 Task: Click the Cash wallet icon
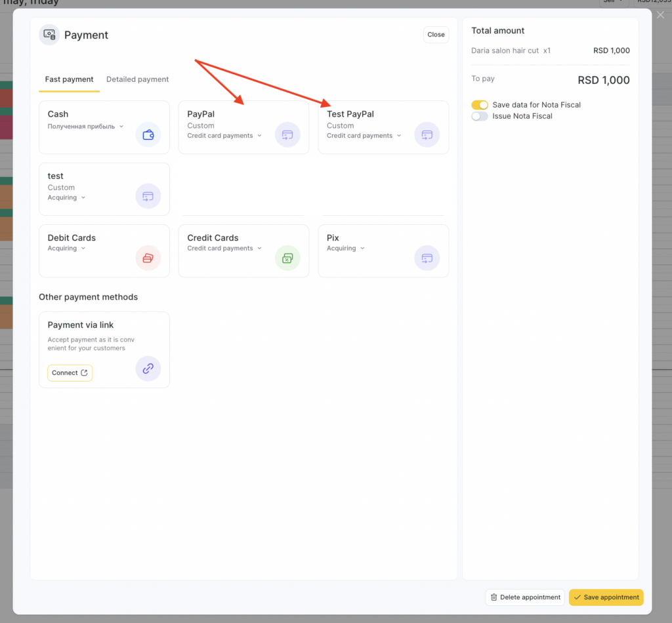tap(148, 135)
